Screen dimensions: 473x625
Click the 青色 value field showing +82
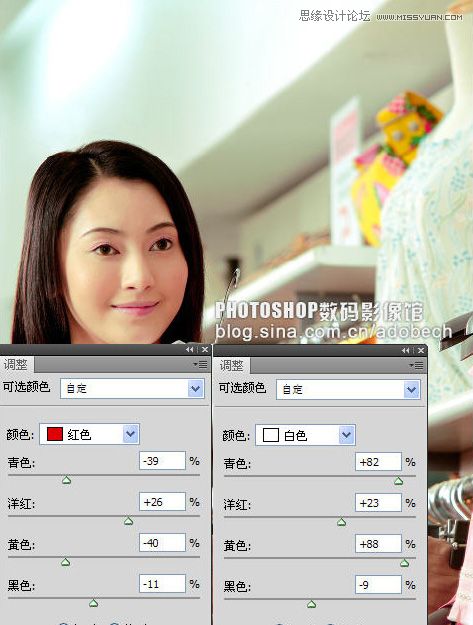(378, 462)
